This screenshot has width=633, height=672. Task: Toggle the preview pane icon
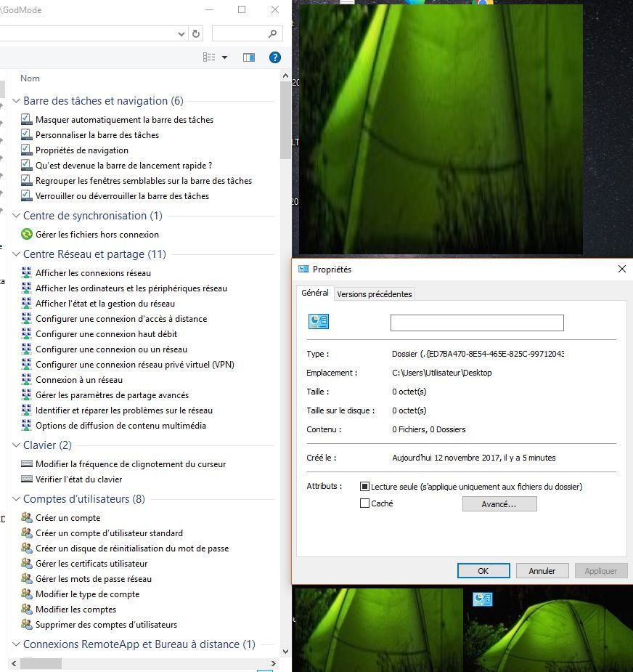click(x=249, y=57)
